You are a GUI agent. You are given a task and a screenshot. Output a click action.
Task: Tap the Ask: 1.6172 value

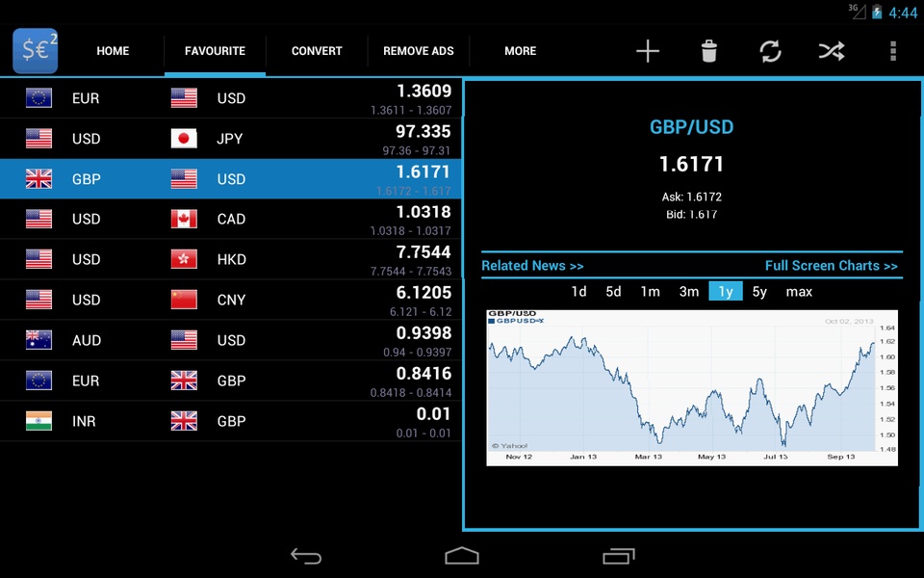[x=692, y=197]
